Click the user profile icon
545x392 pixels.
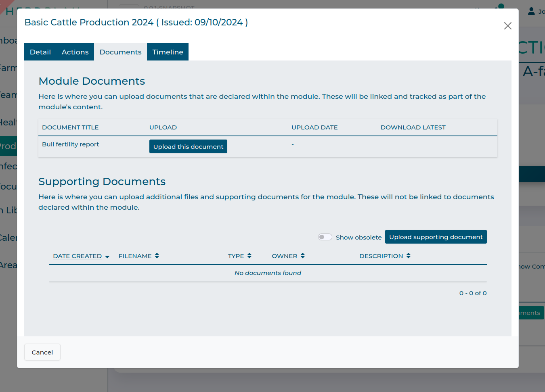[x=531, y=11]
